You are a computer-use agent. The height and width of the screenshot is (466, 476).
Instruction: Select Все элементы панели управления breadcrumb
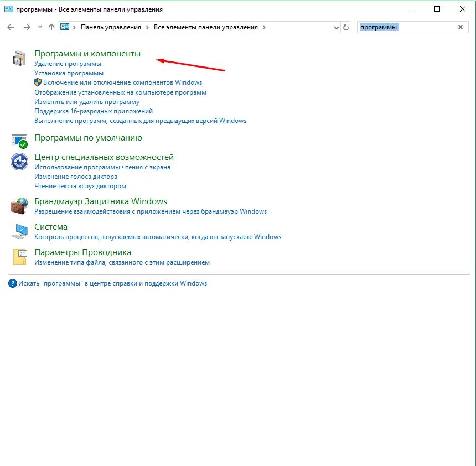tap(205, 27)
